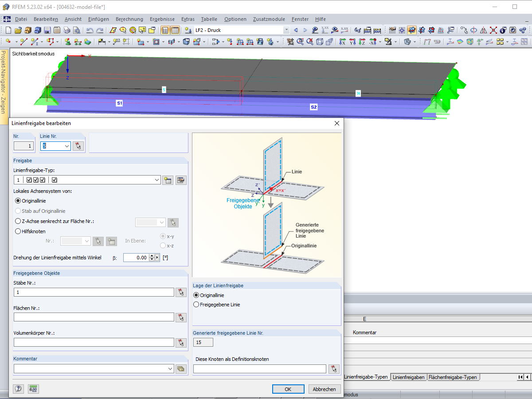Click the Undo arrow icon
The width and height of the screenshot is (532, 399).
tap(90, 30)
